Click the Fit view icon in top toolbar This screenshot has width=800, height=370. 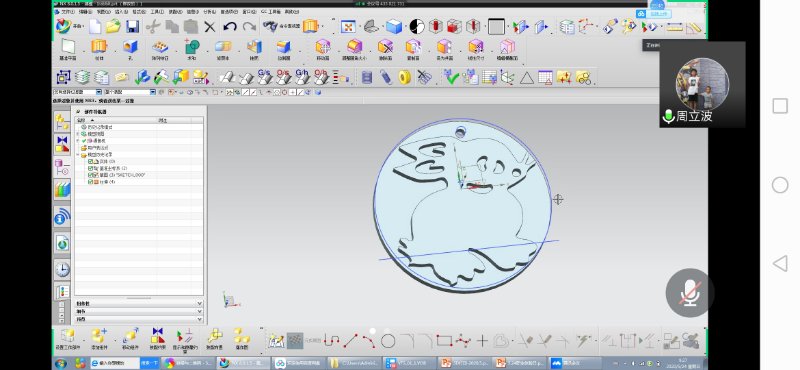348,27
